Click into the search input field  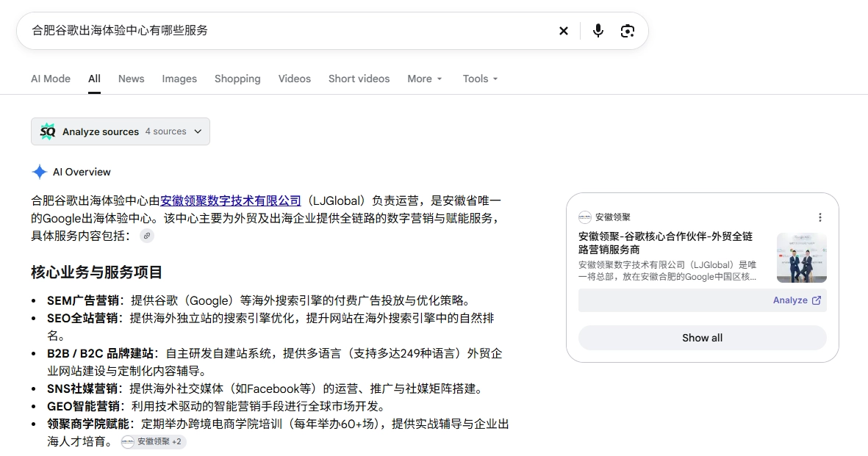click(288, 31)
